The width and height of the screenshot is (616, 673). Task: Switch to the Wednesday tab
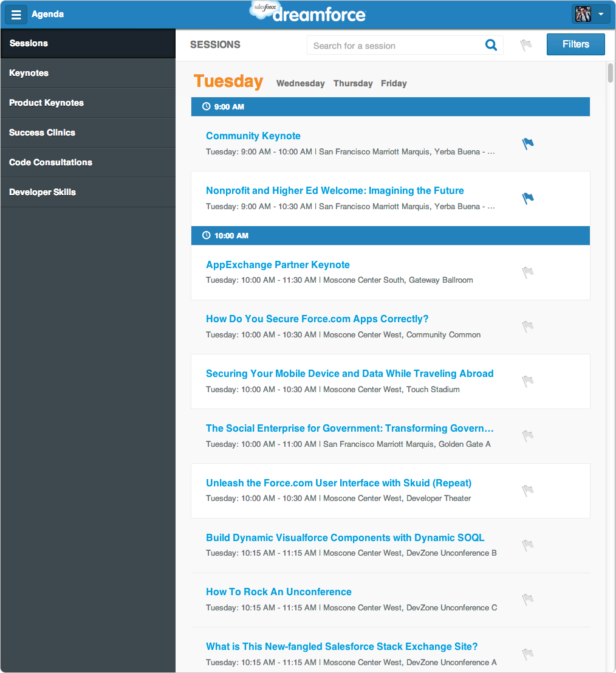pyautogui.click(x=300, y=83)
